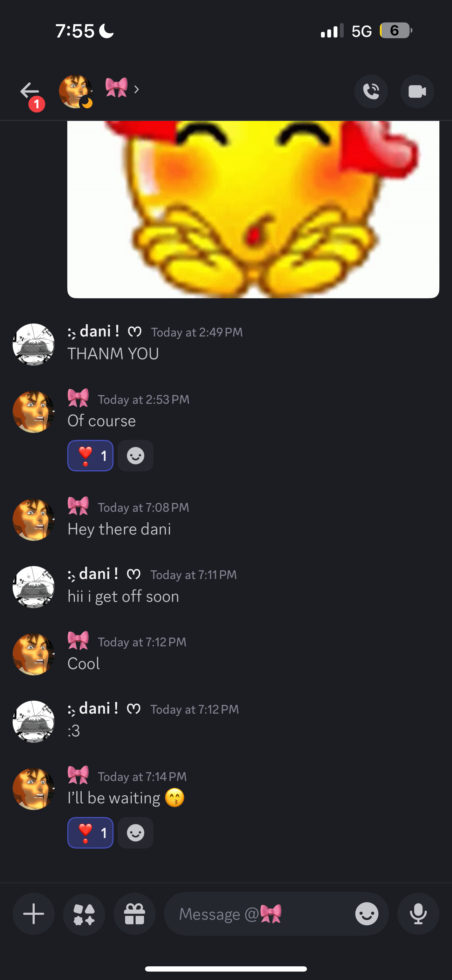The image size is (452, 980).
Task: Start a voice call
Action: click(x=371, y=91)
